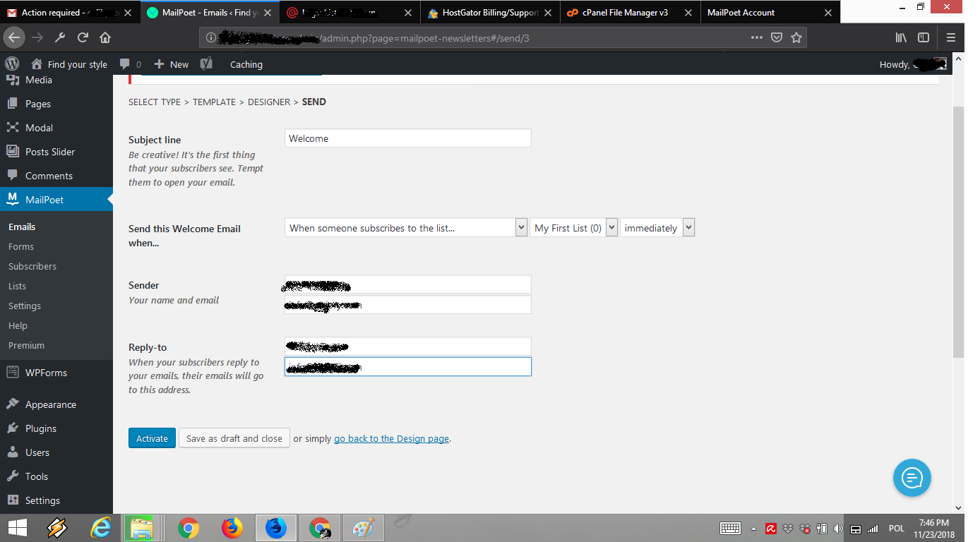Go to the browser home page

[105, 38]
